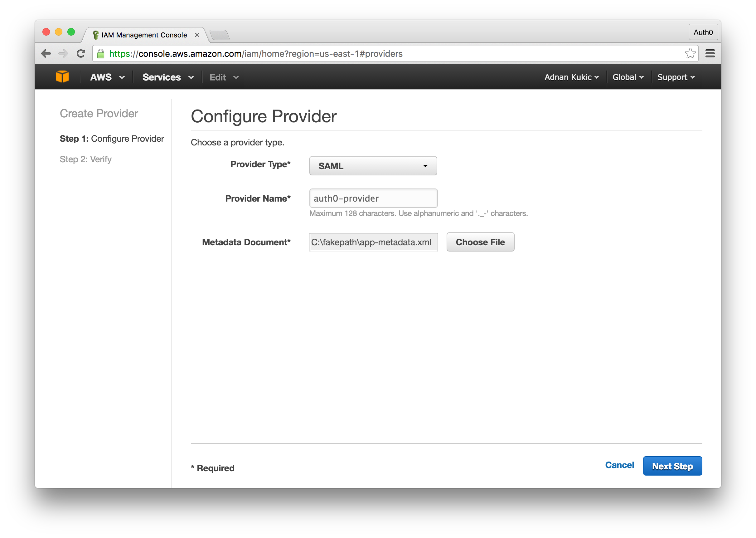Close the IAM Management Console tab

(197, 35)
